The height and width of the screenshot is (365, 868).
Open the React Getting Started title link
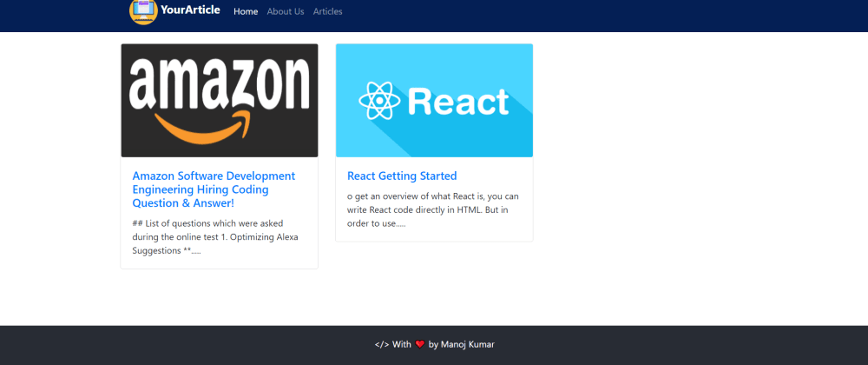click(402, 176)
